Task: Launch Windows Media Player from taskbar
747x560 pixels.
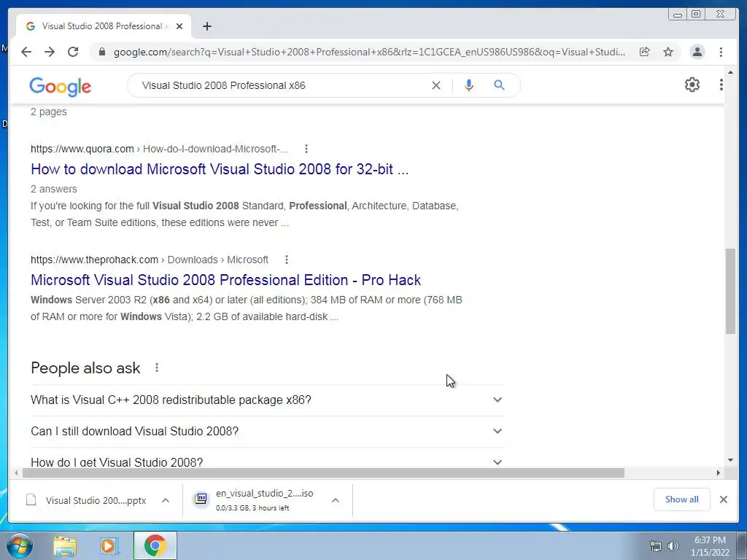Action: coord(109,546)
